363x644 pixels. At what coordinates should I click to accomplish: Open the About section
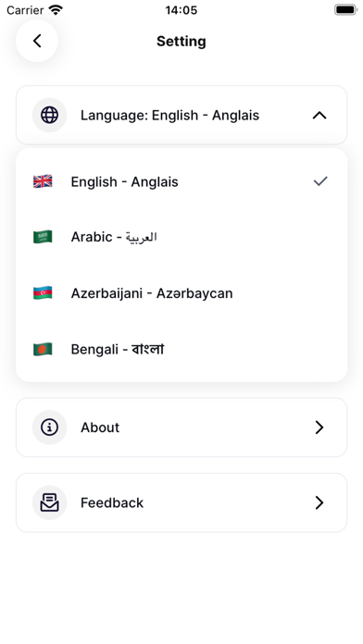tap(181, 427)
